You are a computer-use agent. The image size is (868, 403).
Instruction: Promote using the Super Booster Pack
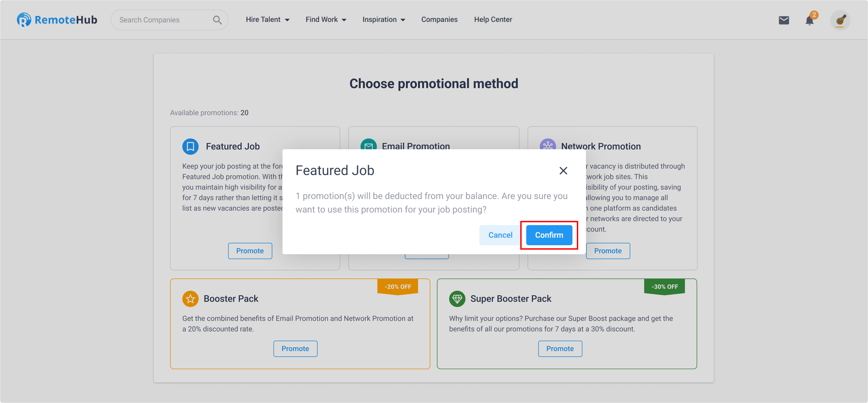[x=560, y=349]
